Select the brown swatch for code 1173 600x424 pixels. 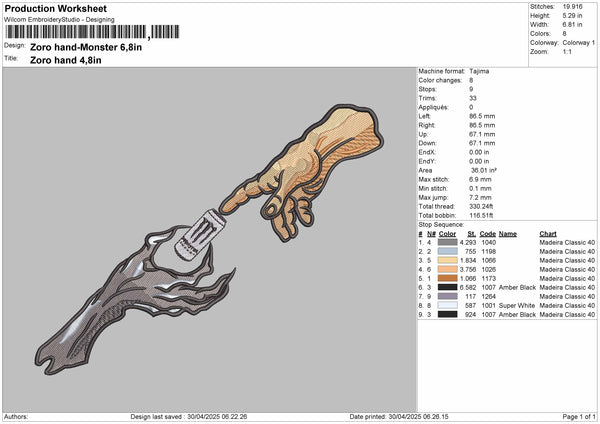tap(447, 279)
